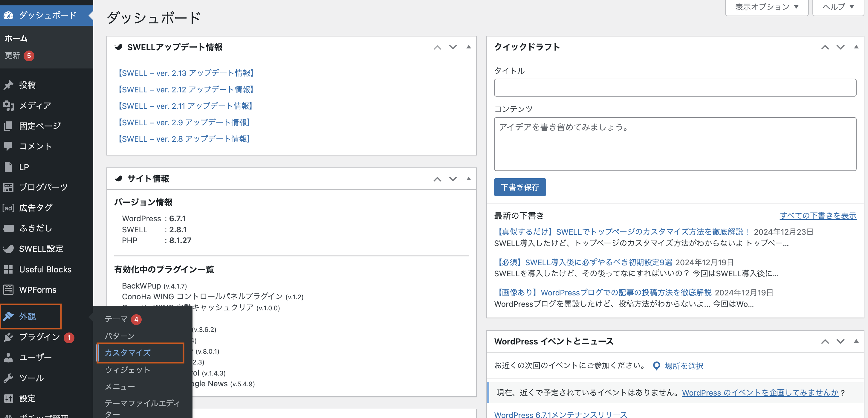Click the person icon beside ユーザー
Image resolution: width=868 pixels, height=418 pixels.
(8, 357)
